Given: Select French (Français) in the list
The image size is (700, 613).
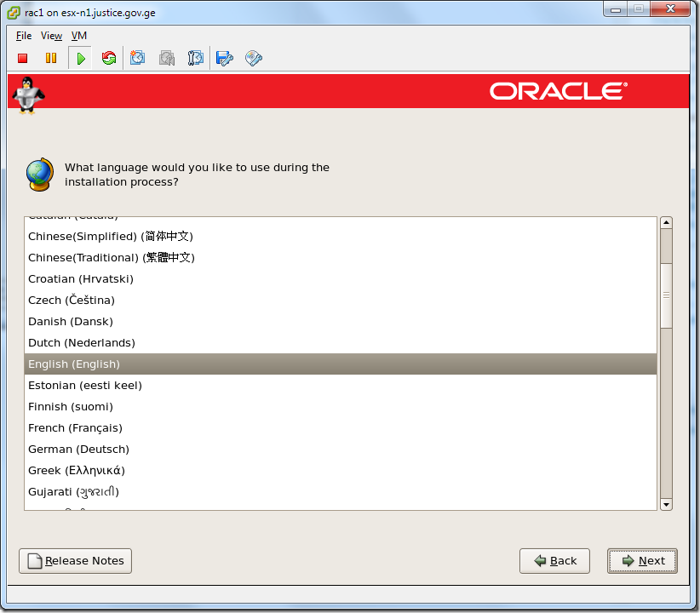Looking at the screenshot, I should point(79,427).
